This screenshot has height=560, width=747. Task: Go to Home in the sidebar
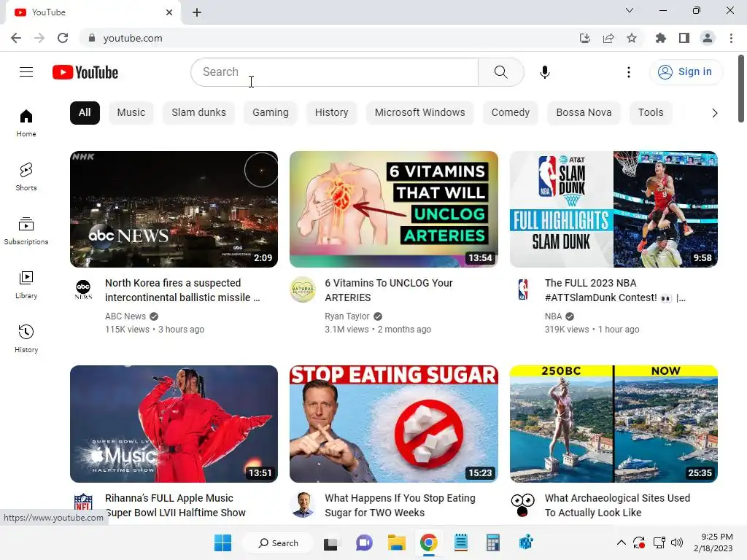click(x=26, y=122)
